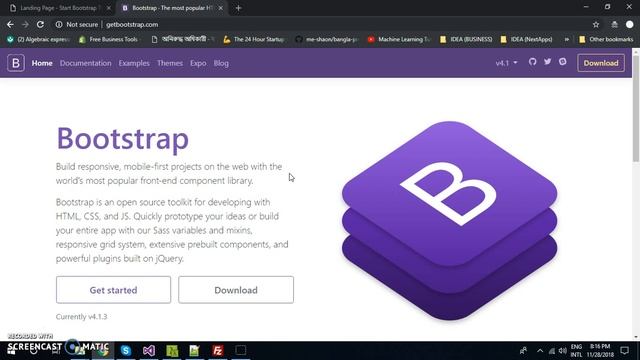Screen dimensions: 640x360
Task: Click the taskbar volume speaker icon
Action: (562, 351)
